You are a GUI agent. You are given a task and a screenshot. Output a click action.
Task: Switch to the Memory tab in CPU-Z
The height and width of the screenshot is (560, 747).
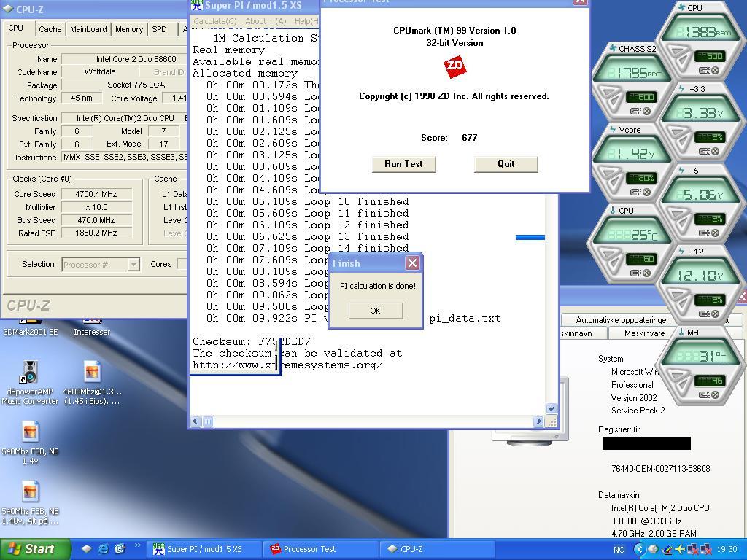click(x=129, y=29)
